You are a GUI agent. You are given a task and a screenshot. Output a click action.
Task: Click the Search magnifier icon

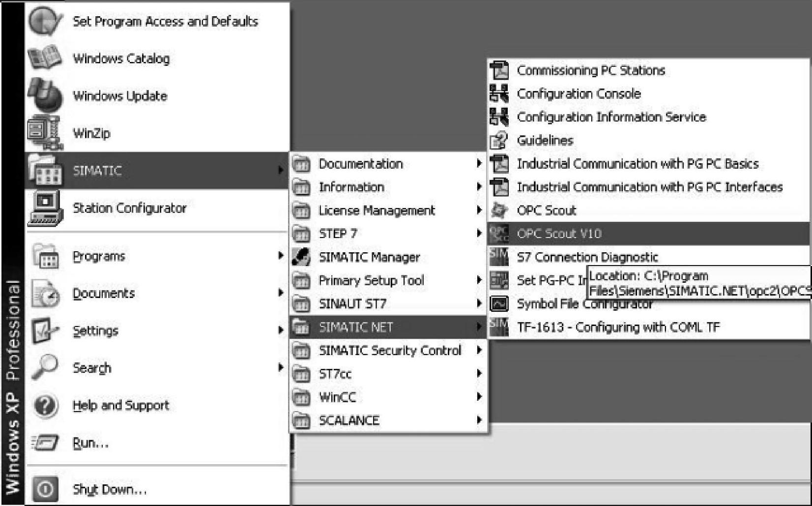(x=46, y=367)
